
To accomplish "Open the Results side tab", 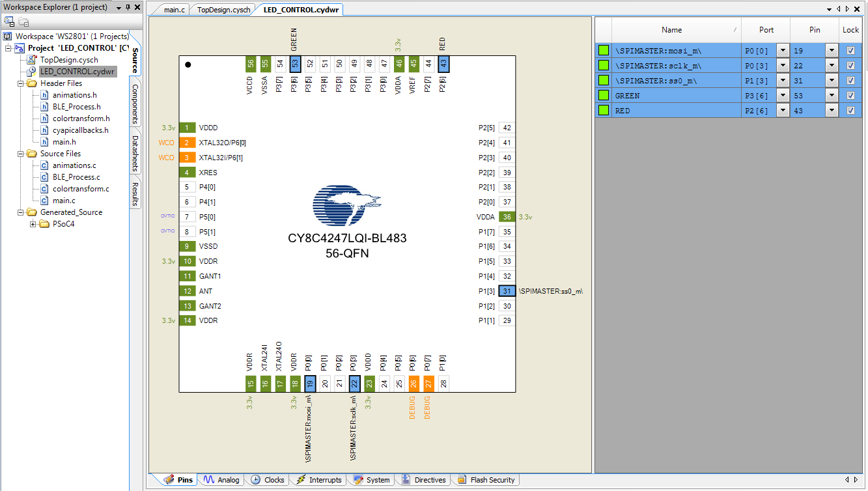I will tap(135, 193).
